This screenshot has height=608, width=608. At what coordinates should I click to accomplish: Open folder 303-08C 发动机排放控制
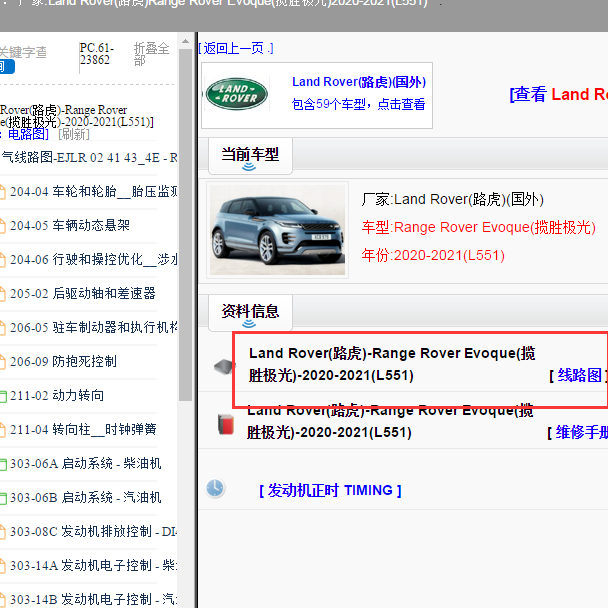pyautogui.click(x=89, y=532)
